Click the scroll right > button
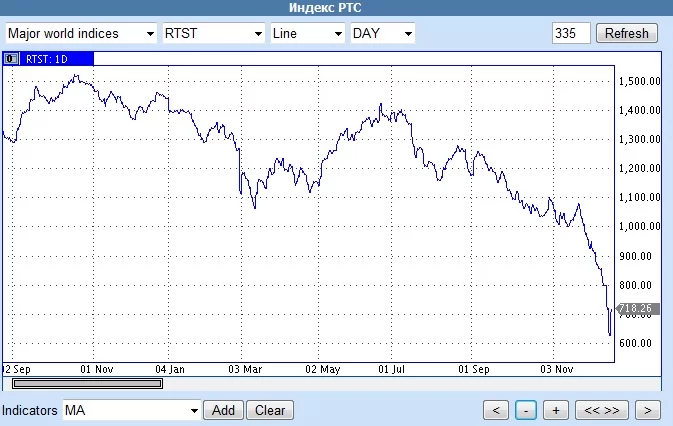 648,411
